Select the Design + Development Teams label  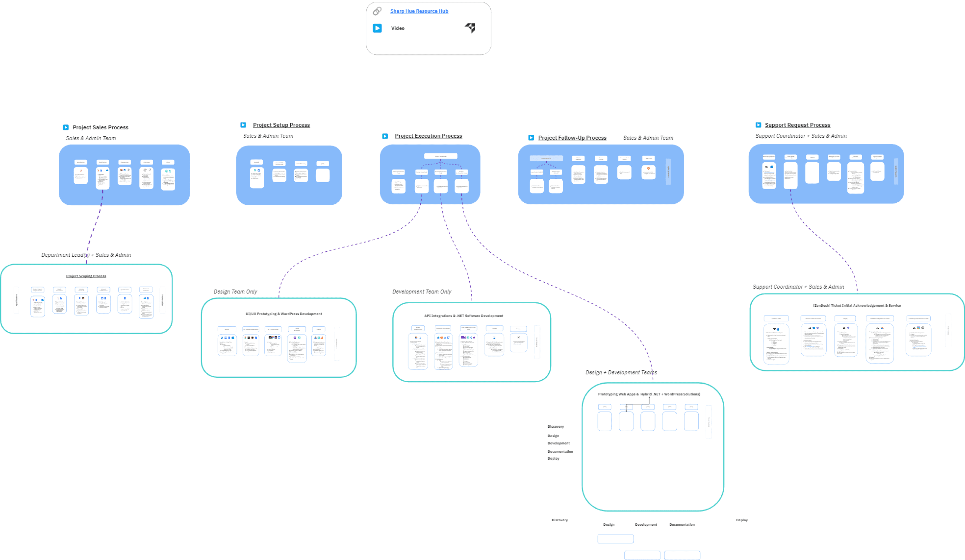(621, 372)
